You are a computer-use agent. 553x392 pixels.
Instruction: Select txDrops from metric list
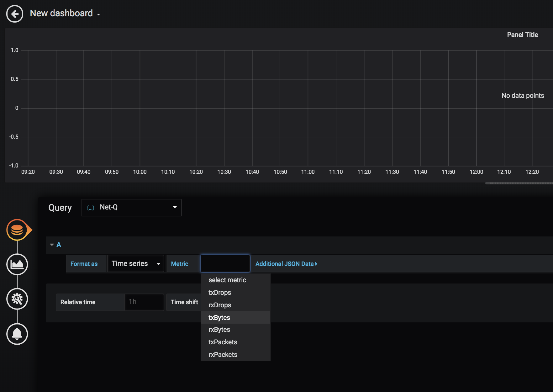coord(220,293)
